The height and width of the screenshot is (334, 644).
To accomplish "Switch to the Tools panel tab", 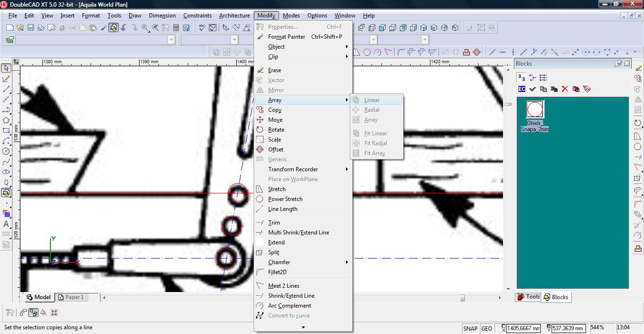I will (528, 297).
